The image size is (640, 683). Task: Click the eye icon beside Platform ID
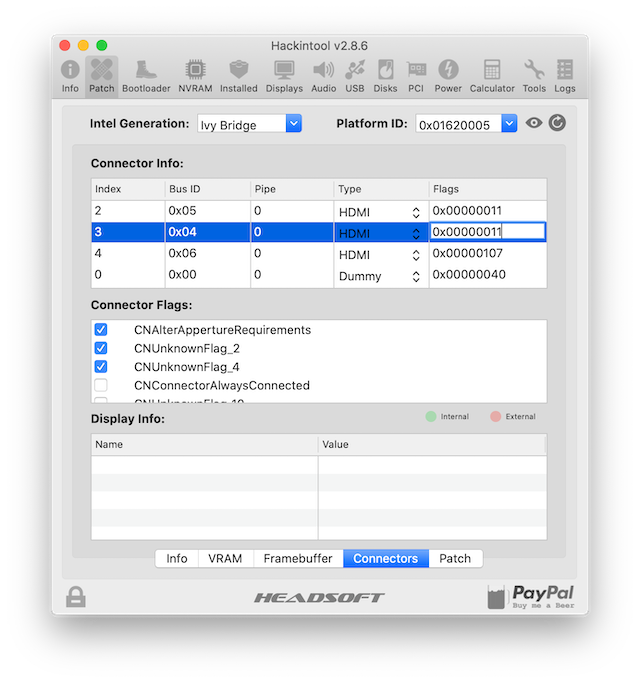point(534,123)
